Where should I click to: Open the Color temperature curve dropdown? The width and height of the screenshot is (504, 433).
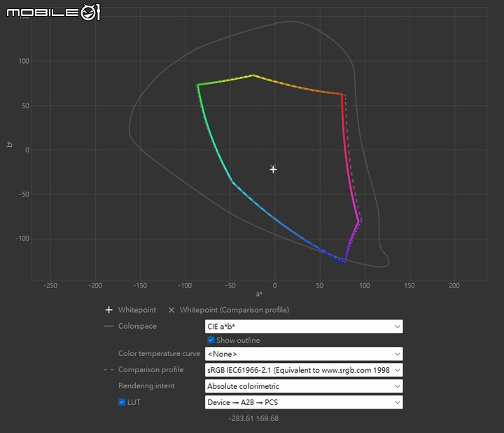pos(303,354)
